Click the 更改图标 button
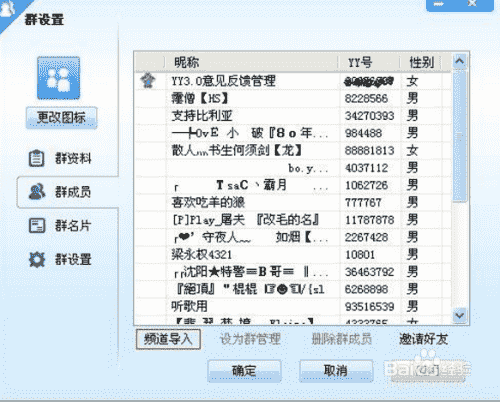Image resolution: width=500 pixels, height=402 pixels. [61, 118]
